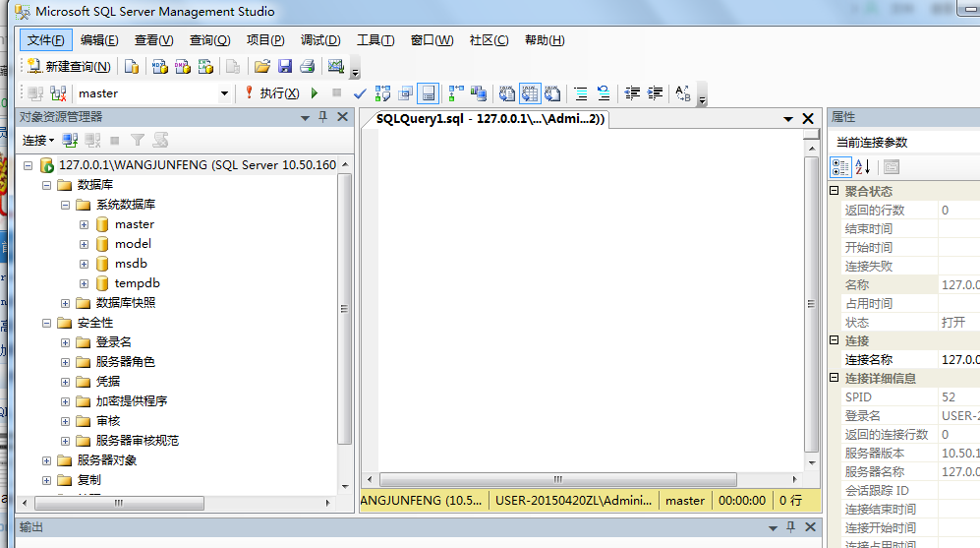Expand the 服务器对象 folder
Viewport: 980px width, 548px height.
click(46, 461)
